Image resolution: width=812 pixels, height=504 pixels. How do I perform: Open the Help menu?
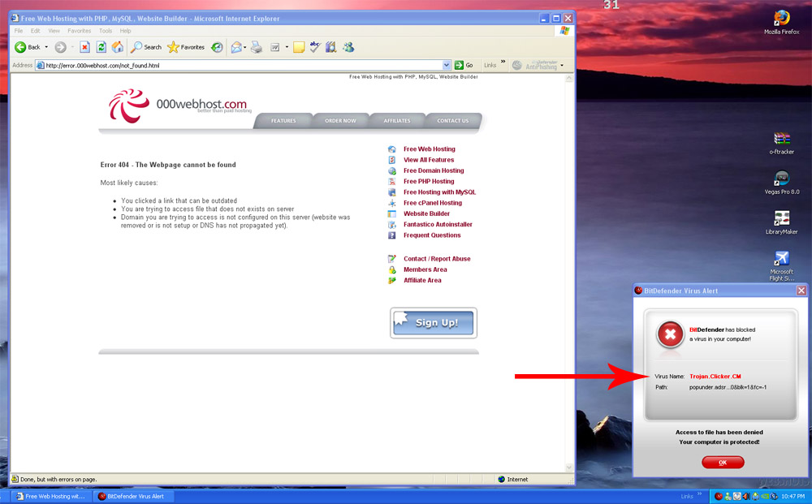tap(125, 31)
